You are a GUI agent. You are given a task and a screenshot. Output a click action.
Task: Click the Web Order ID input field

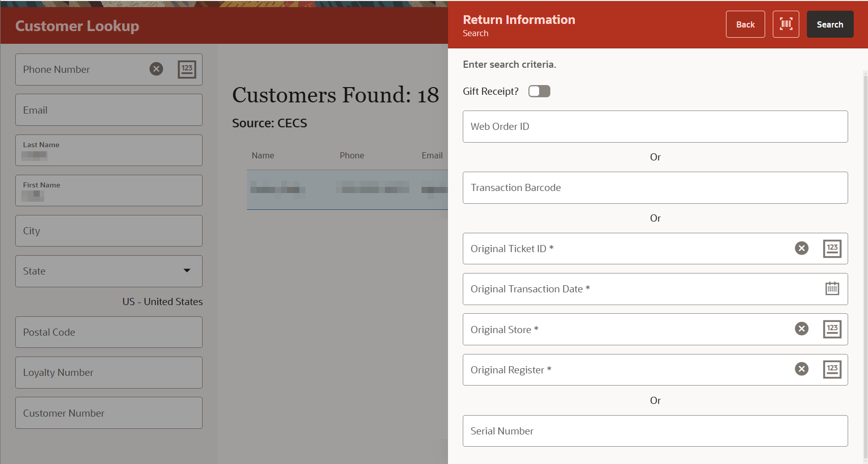coord(655,126)
